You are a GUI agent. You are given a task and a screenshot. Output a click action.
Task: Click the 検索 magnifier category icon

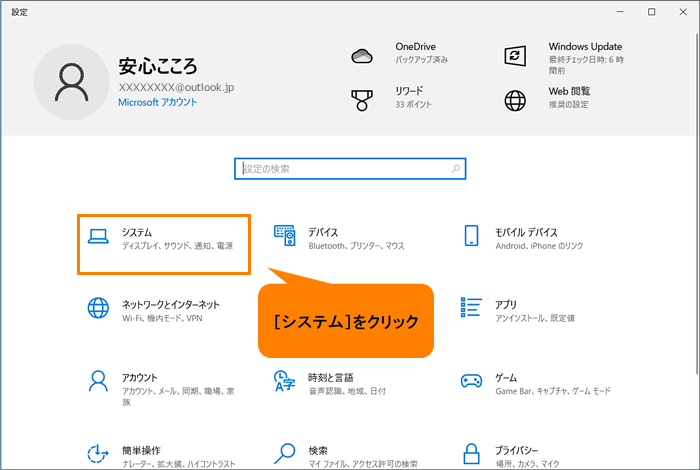tap(284, 453)
